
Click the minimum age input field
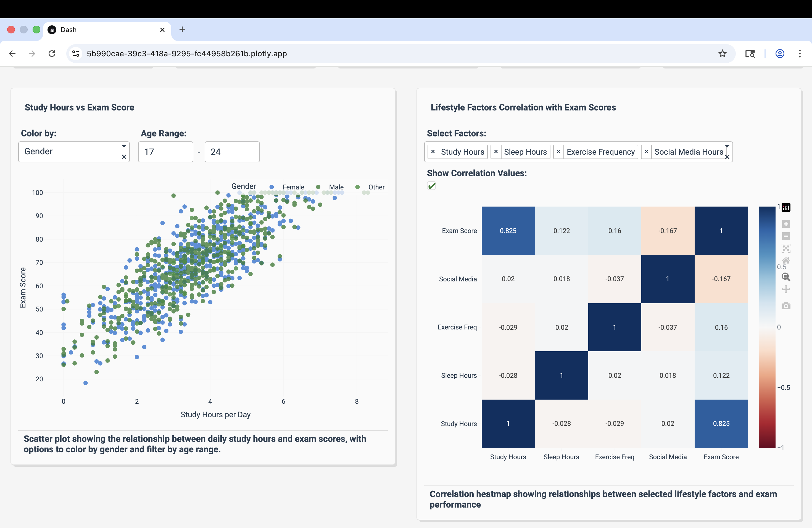pyautogui.click(x=165, y=152)
